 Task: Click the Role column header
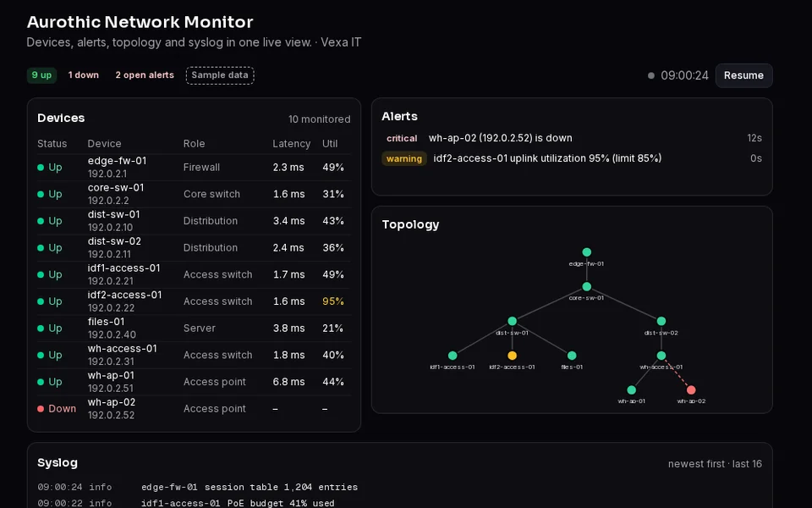[195, 144]
